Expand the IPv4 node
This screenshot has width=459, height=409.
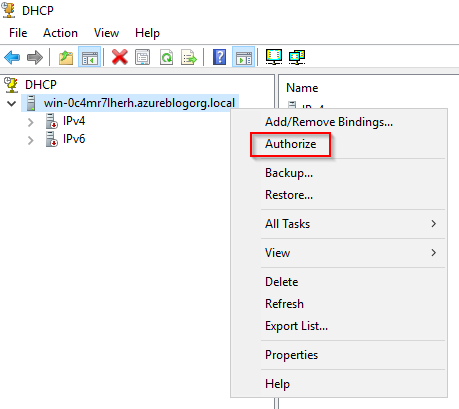tap(31, 122)
